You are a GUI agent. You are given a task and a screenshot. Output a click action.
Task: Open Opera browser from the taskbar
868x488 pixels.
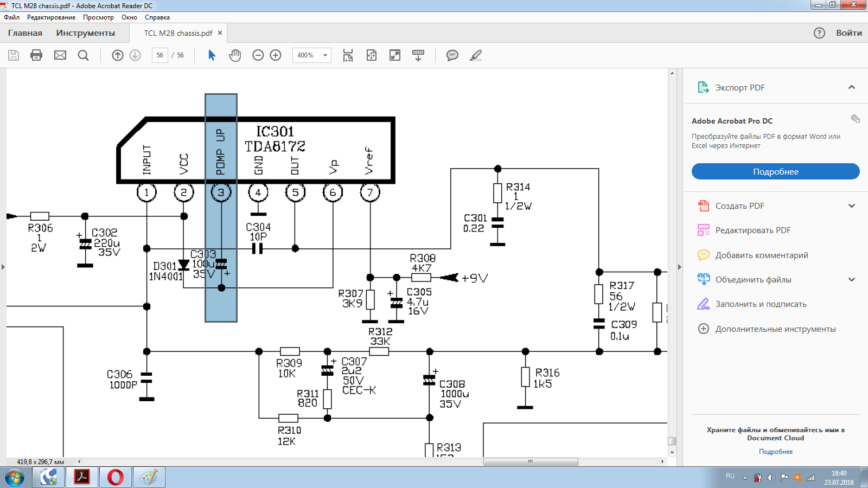click(x=115, y=477)
